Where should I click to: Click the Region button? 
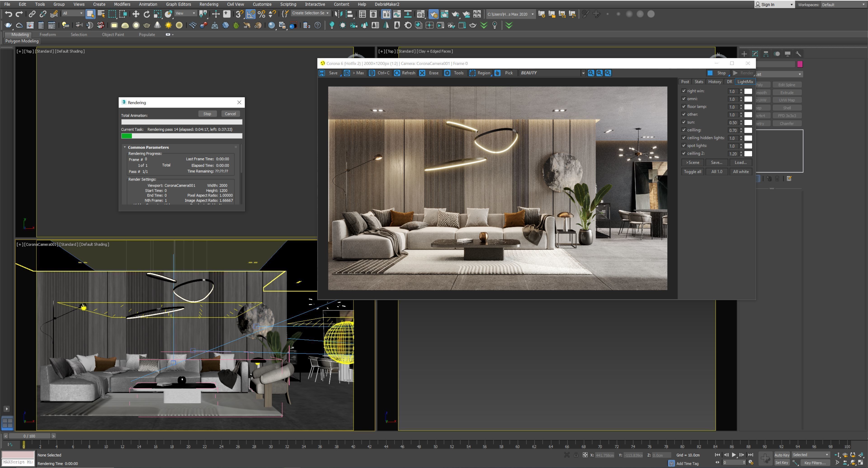[481, 73]
